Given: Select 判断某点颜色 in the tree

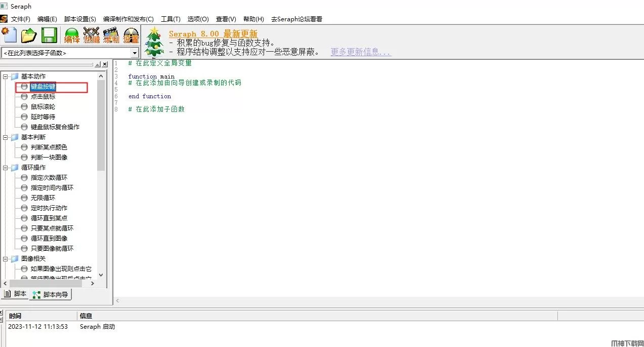Looking at the screenshot, I should pos(49,147).
